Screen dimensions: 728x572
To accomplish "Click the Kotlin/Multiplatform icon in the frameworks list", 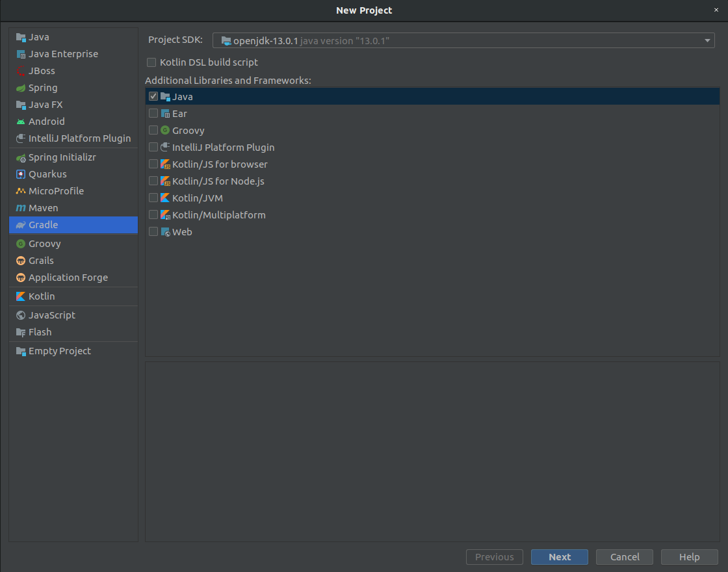I will 165,215.
